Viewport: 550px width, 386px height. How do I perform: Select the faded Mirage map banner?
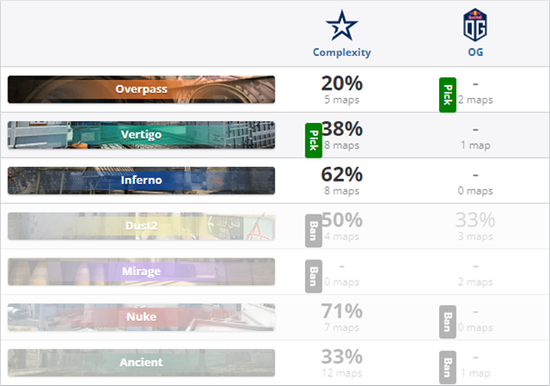click(x=141, y=272)
